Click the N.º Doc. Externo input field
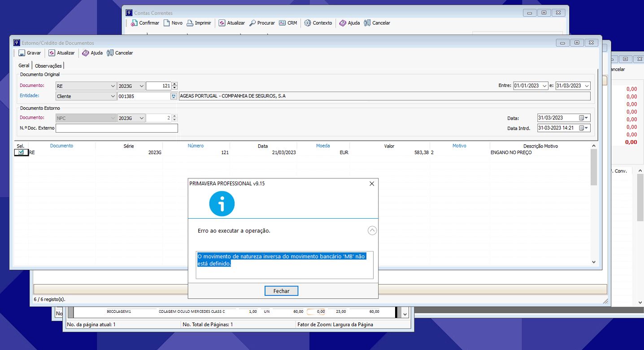Image resolution: width=644 pixels, height=350 pixels. tap(117, 128)
